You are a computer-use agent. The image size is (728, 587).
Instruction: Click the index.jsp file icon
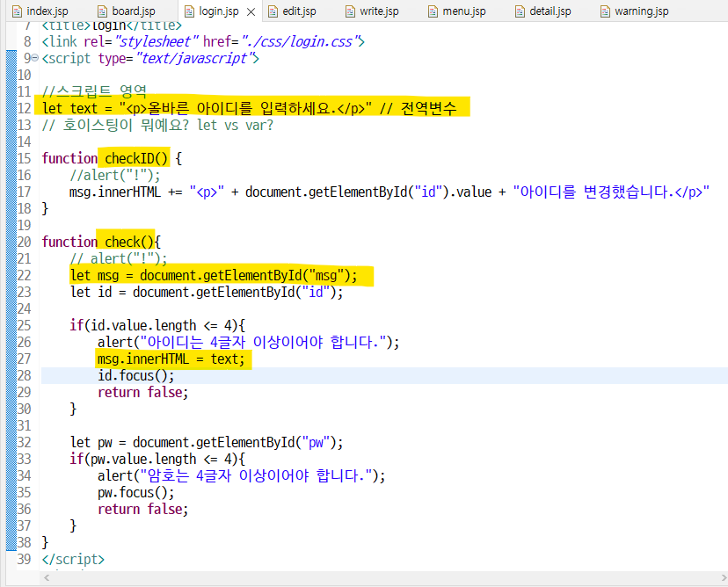click(18, 11)
